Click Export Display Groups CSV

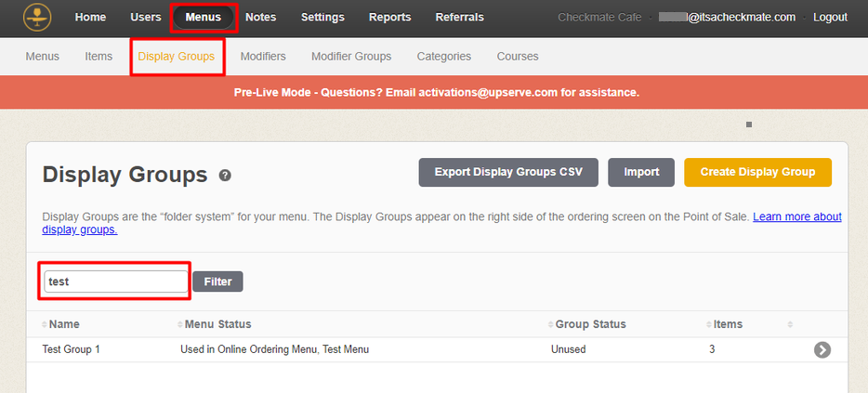[508, 172]
